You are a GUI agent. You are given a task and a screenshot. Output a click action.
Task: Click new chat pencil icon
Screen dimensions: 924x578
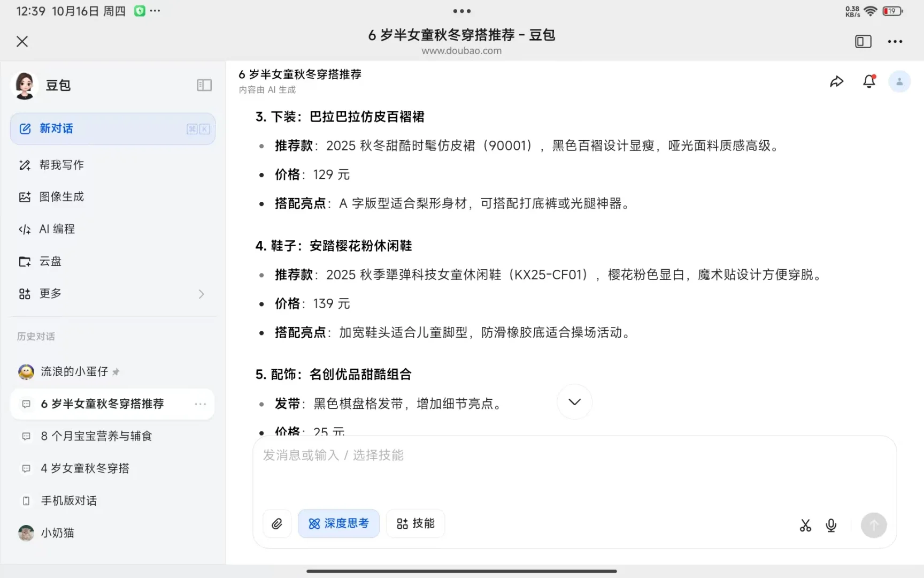click(x=25, y=128)
